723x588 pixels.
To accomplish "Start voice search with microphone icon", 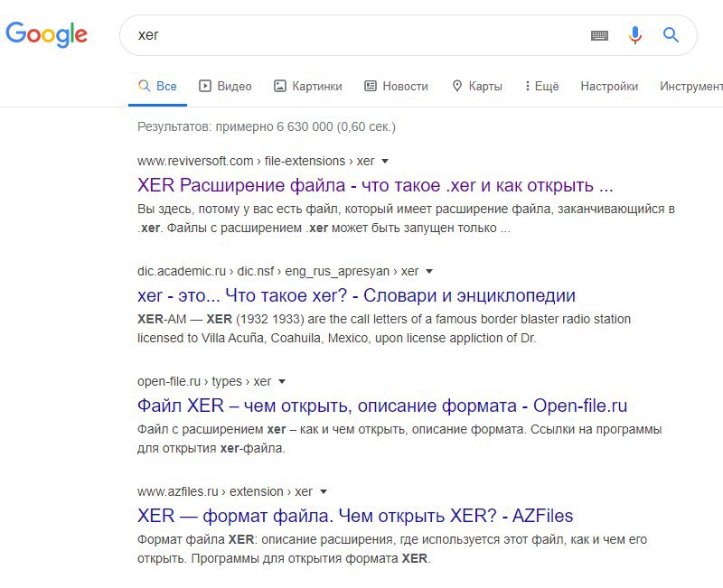I will pos(635,35).
